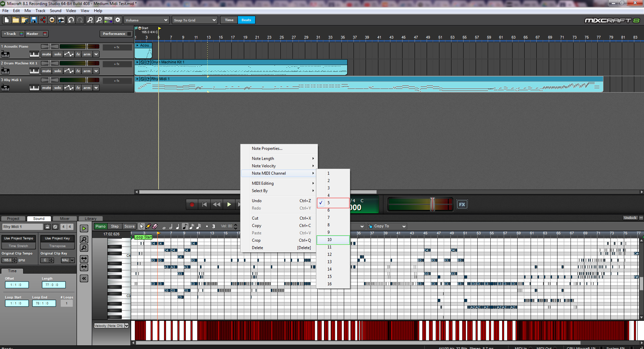The width and height of the screenshot is (644, 349).
Task: Adjust the Drum Machine Kit 1 pan slider
Action: coord(50,63)
